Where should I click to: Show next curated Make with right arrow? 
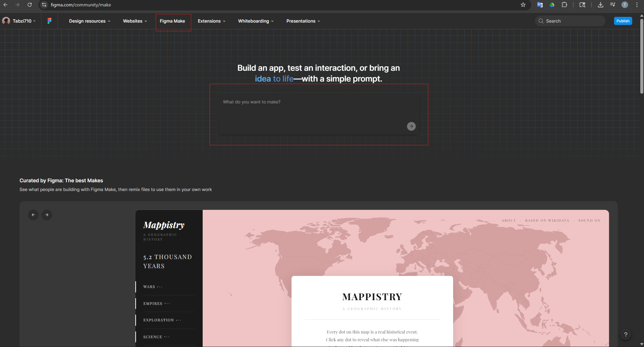pyautogui.click(x=47, y=215)
